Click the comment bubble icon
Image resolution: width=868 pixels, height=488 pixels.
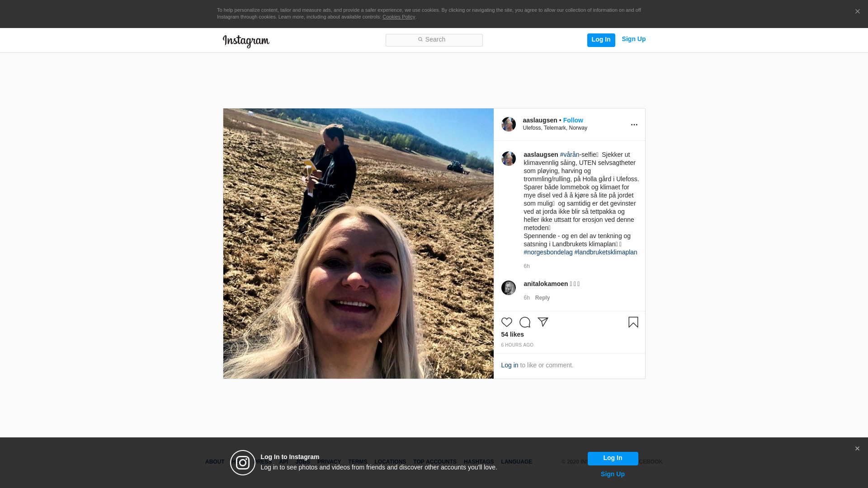524,322
